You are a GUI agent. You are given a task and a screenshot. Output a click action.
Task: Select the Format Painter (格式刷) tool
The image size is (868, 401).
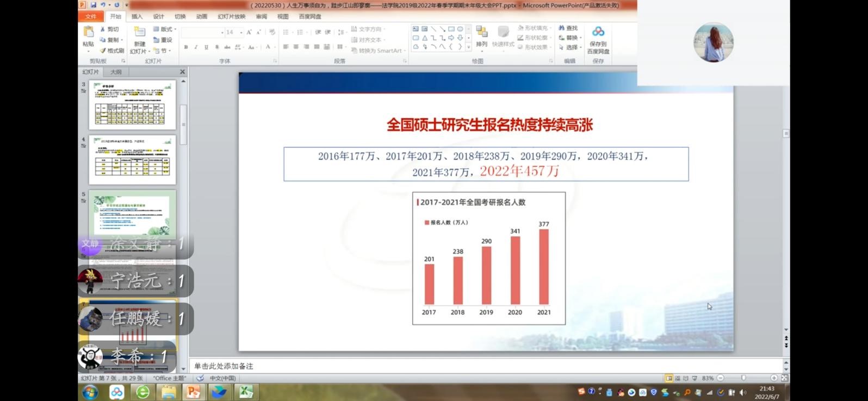[x=112, y=51]
